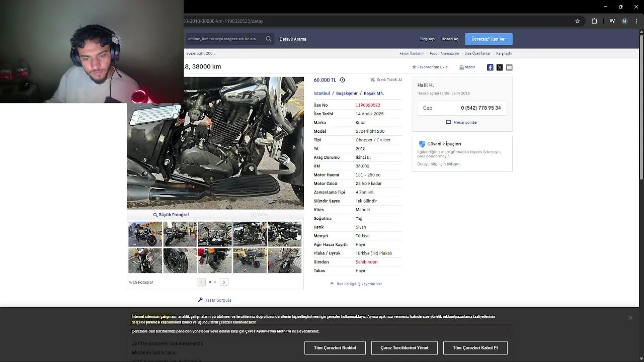Image resolution: width=644 pixels, height=362 pixels.
Task: Share listing on X
Action: pyautogui.click(x=500, y=67)
